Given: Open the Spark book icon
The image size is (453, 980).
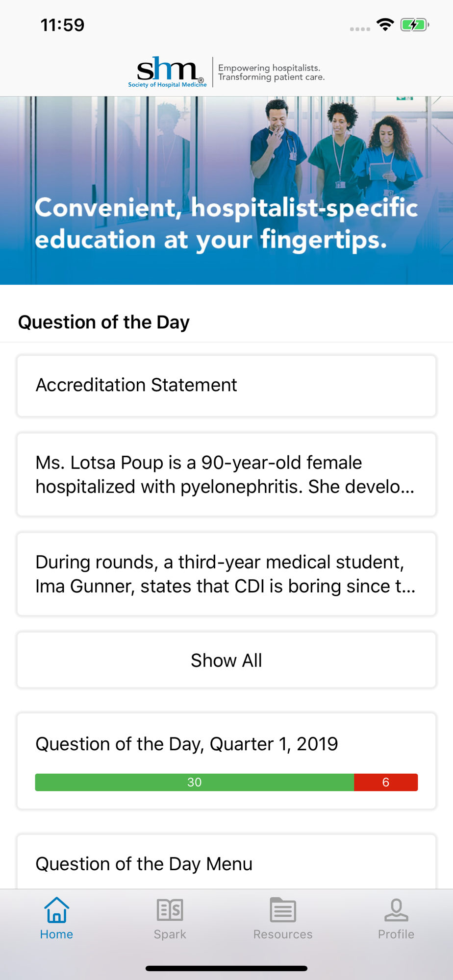Looking at the screenshot, I should point(170,910).
